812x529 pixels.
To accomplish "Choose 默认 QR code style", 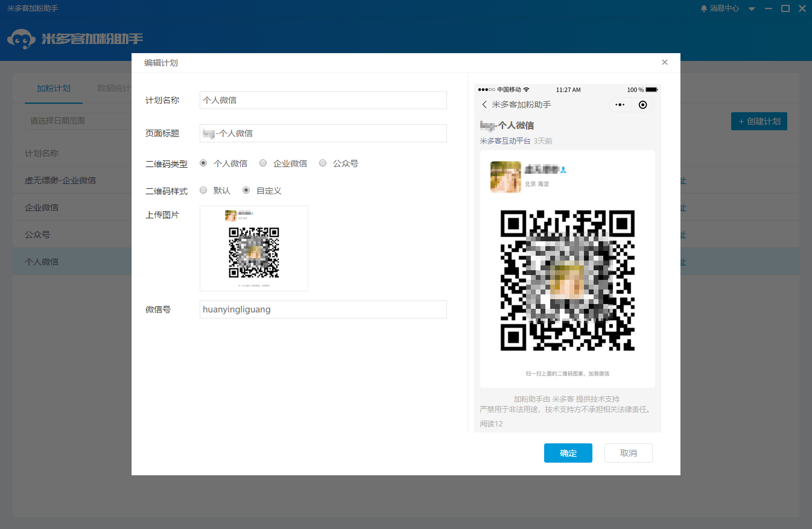I will click(x=203, y=190).
